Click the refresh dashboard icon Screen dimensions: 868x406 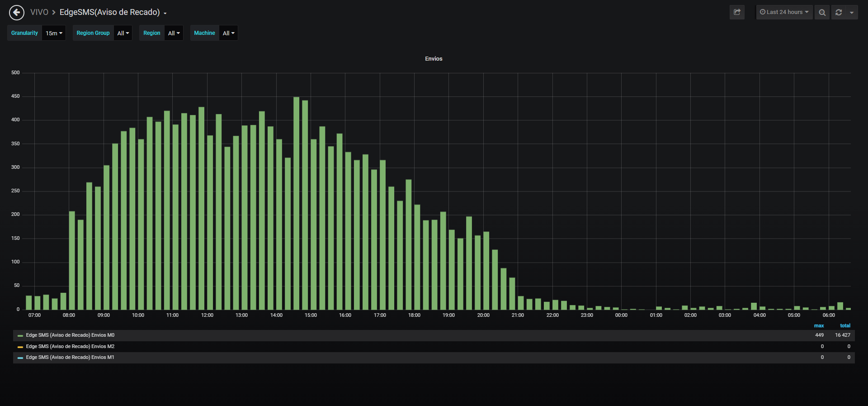coord(839,12)
